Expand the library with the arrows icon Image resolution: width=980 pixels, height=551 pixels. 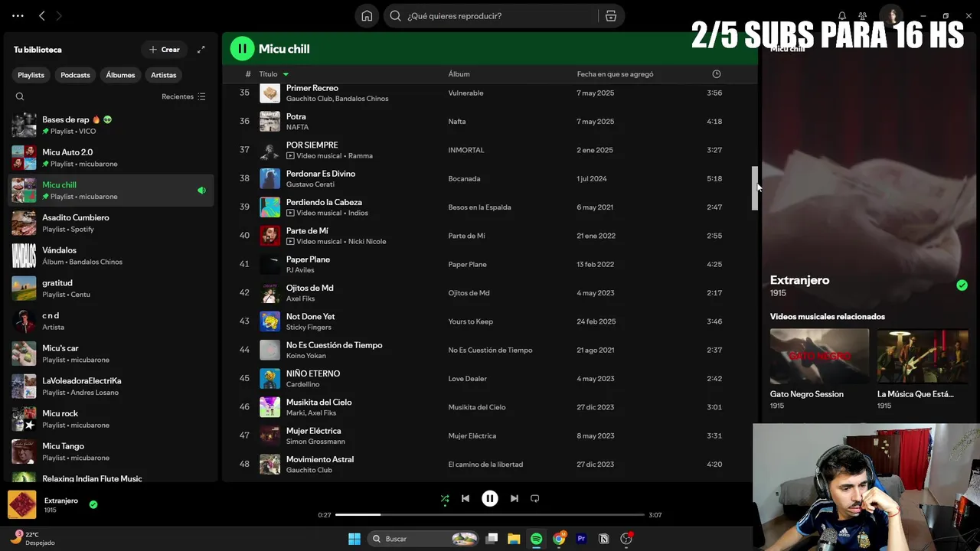(201, 50)
